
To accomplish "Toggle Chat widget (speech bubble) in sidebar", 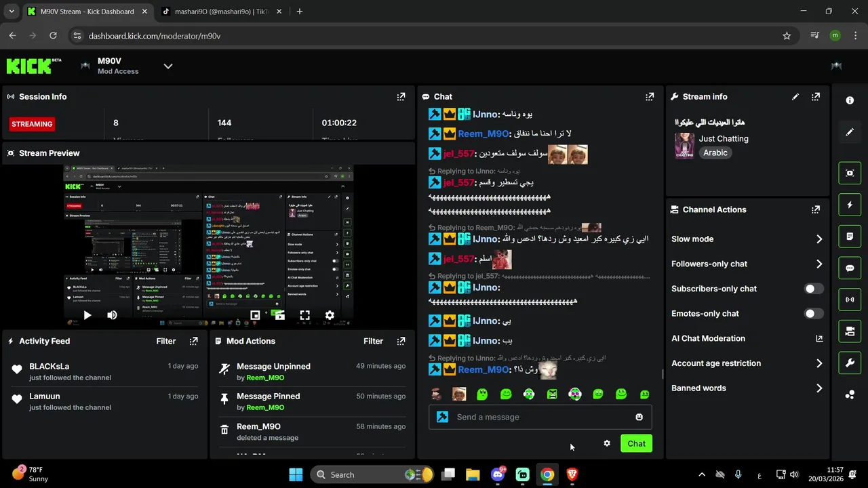I will 850,268.
